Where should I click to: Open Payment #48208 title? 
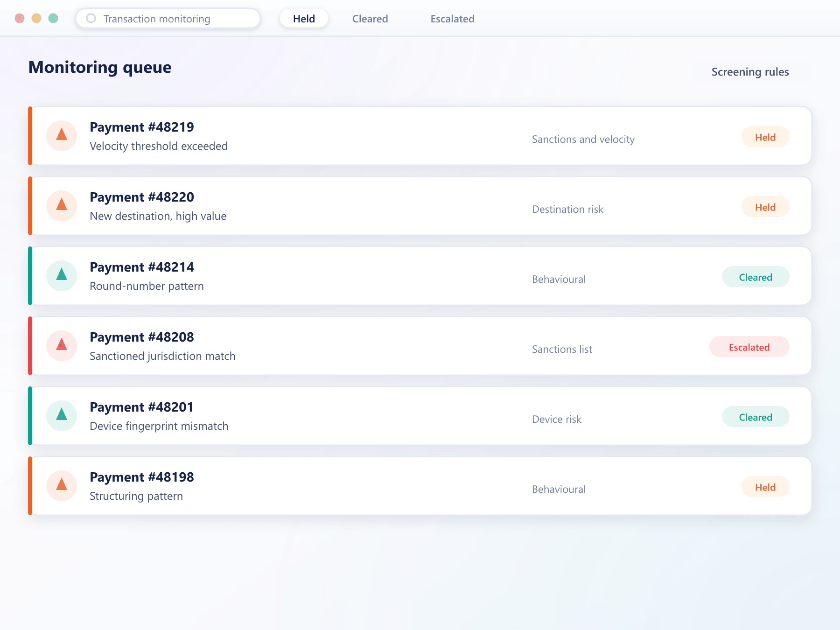pos(142,337)
